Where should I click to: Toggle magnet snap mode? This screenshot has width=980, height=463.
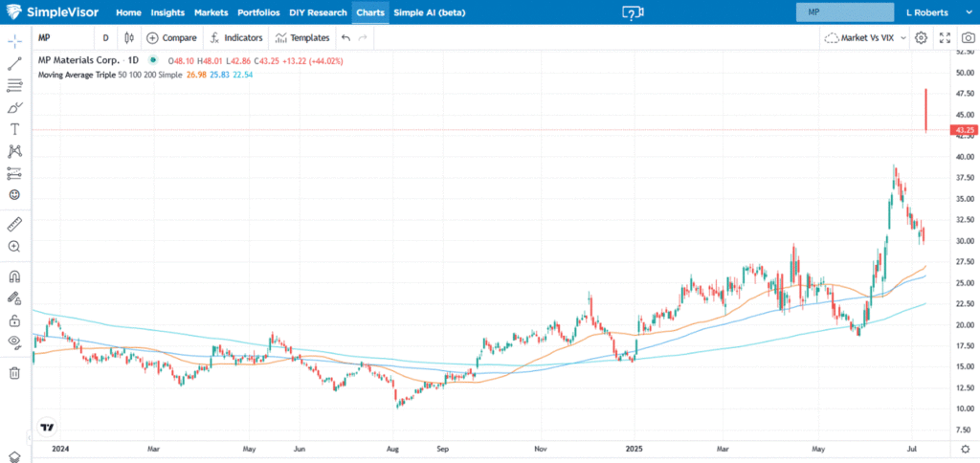click(x=15, y=276)
